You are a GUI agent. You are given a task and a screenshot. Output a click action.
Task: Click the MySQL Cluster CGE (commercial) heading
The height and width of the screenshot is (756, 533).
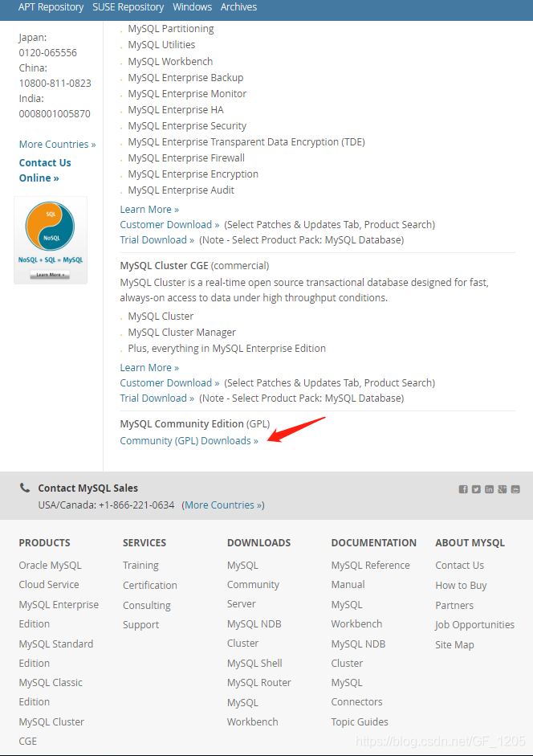click(194, 266)
